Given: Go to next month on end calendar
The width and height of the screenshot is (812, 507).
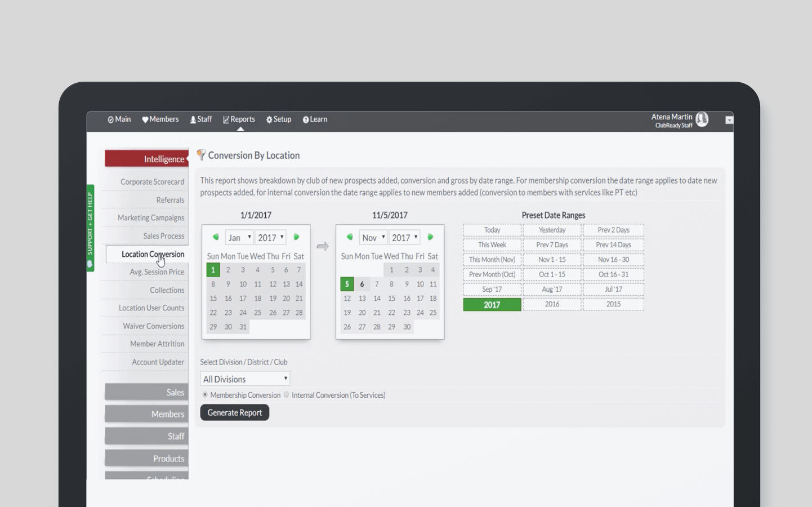Looking at the screenshot, I should point(430,237).
